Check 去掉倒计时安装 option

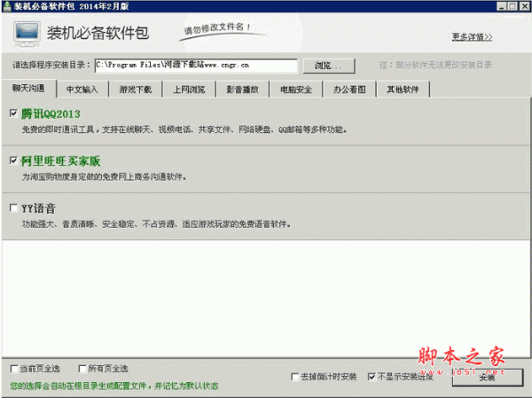(295, 377)
